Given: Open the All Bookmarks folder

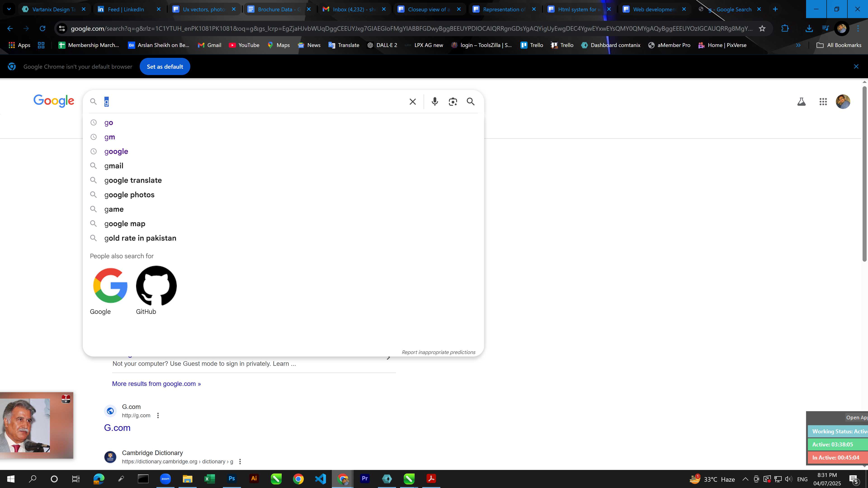Looking at the screenshot, I should point(839,45).
